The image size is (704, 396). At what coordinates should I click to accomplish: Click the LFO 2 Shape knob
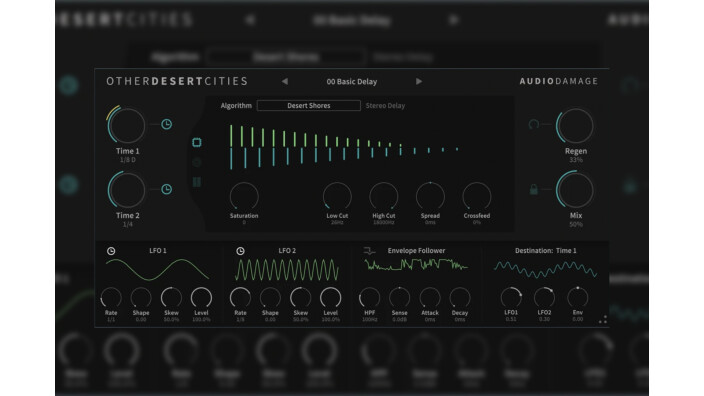click(270, 297)
